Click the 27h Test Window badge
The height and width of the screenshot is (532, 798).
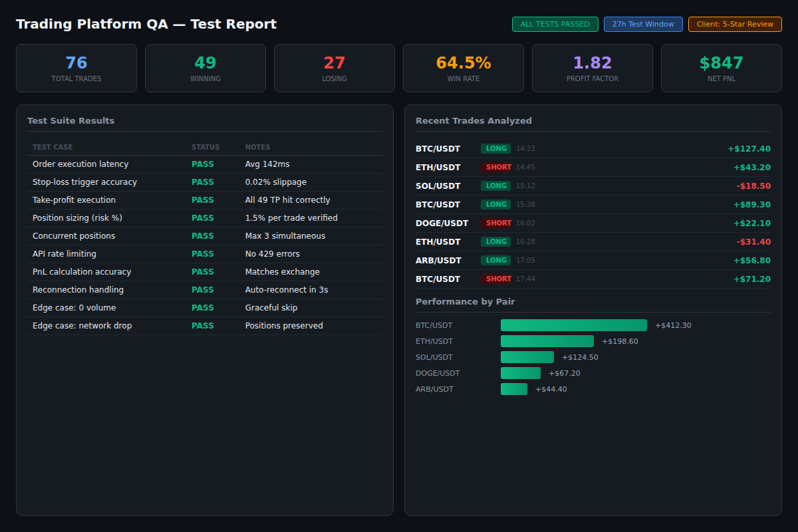coord(643,24)
